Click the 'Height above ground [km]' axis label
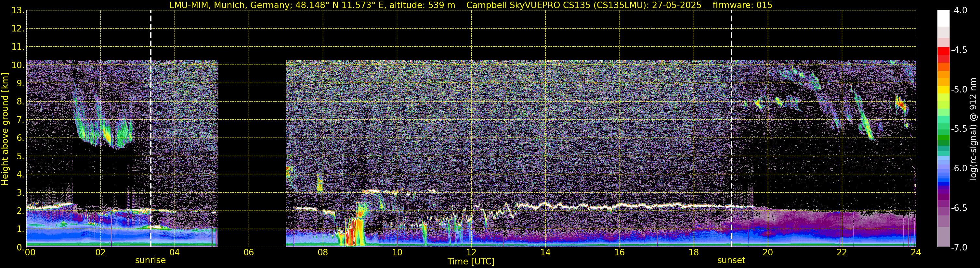Screen dimensions: 980x268 click(x=5, y=129)
